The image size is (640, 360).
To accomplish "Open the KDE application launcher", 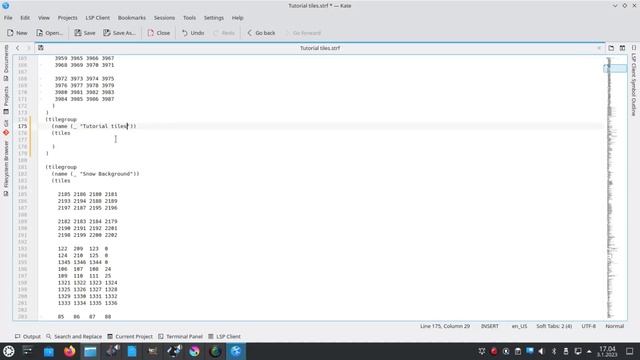I will (9, 351).
